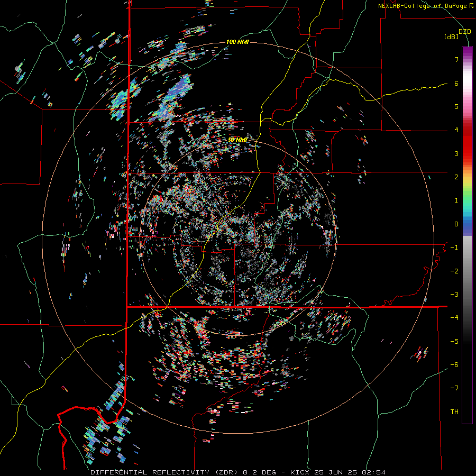The width and height of the screenshot is (476, 476).
Task: Click the (ZDR) abbreviation in the caption
Action: (227, 472)
